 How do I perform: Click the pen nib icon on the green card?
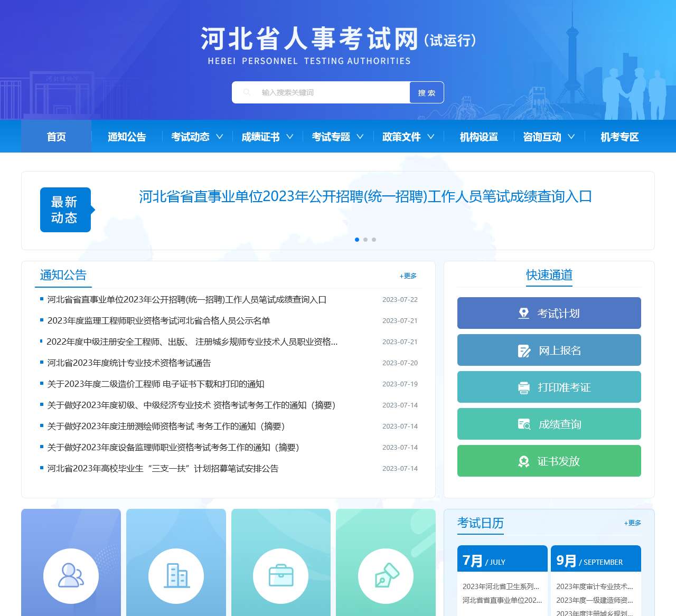pos(386,575)
